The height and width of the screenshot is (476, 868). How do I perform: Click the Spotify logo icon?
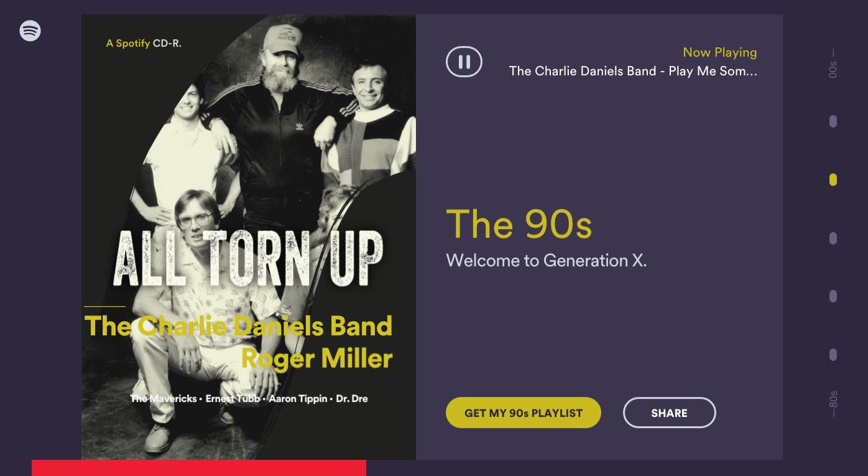(30, 30)
